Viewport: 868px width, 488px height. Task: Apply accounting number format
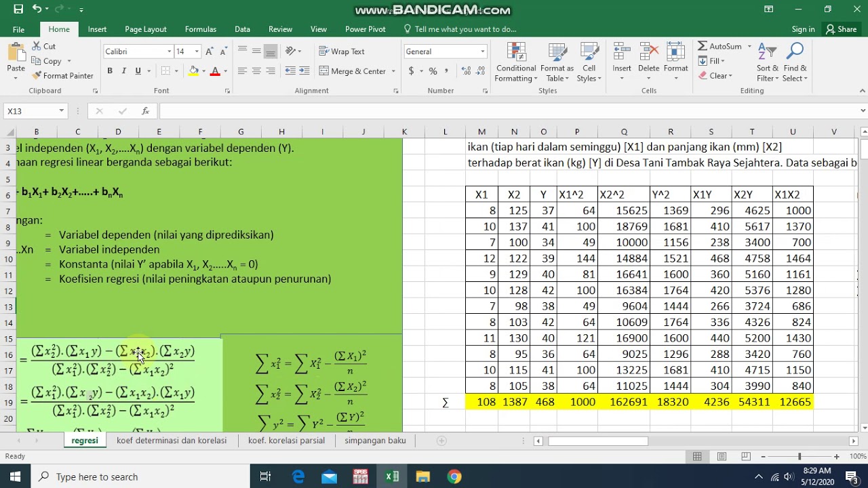coord(411,71)
